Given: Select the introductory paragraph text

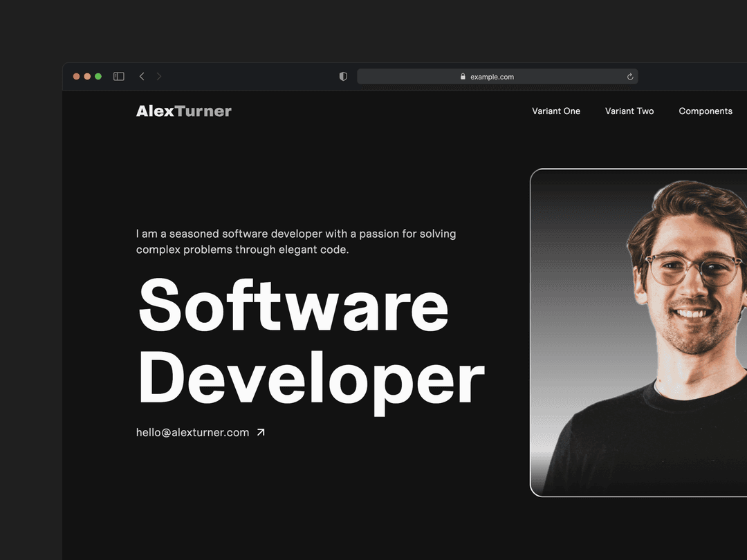Looking at the screenshot, I should [x=296, y=241].
